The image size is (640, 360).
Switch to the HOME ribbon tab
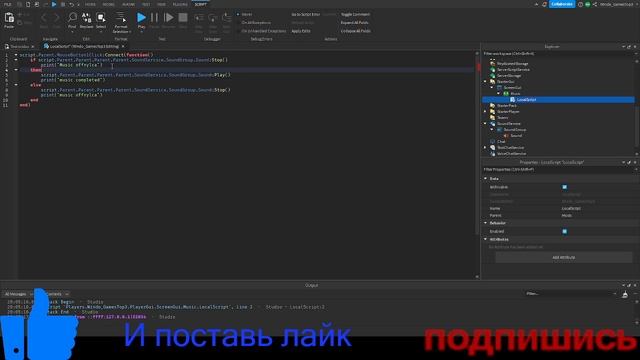point(90,4)
